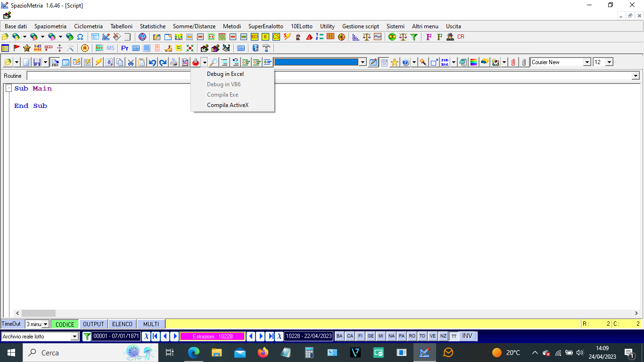Open the font size 12 dropdown
Screen dimensions: 644x362
click(x=609, y=62)
